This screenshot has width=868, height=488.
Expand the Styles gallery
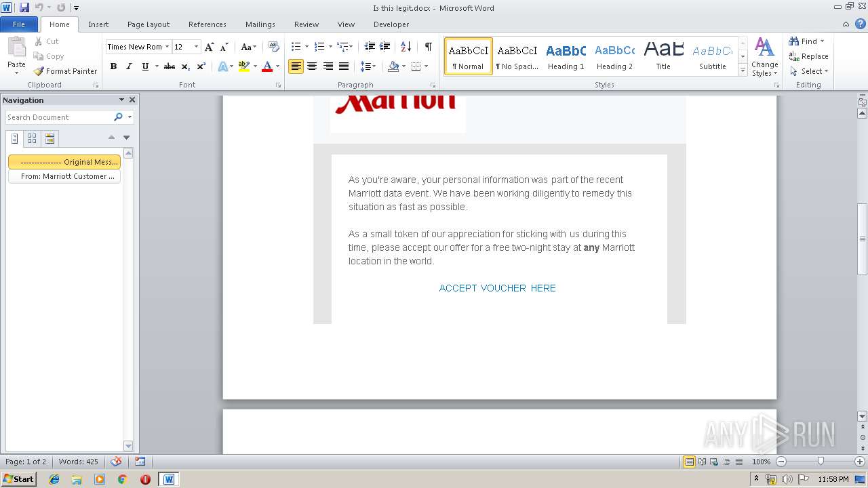pos(743,70)
